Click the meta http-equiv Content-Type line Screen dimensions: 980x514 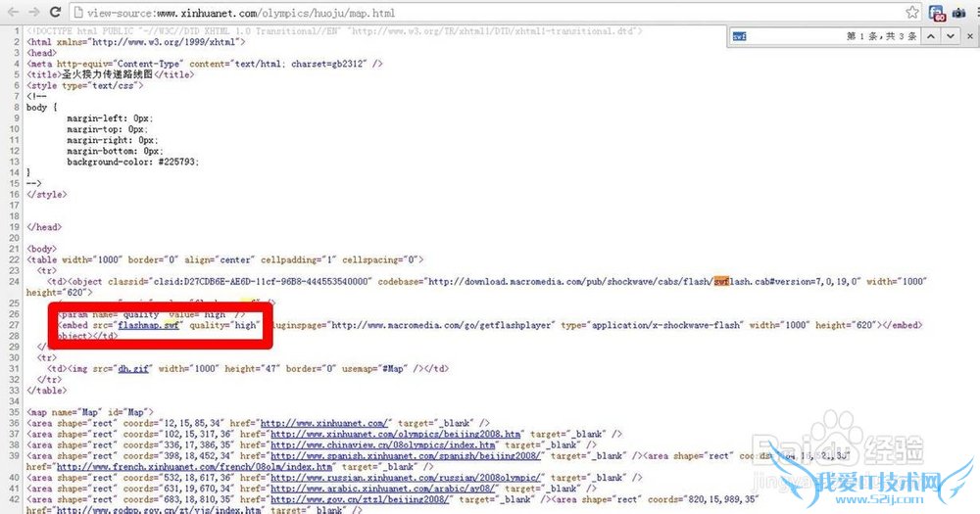click(205, 64)
